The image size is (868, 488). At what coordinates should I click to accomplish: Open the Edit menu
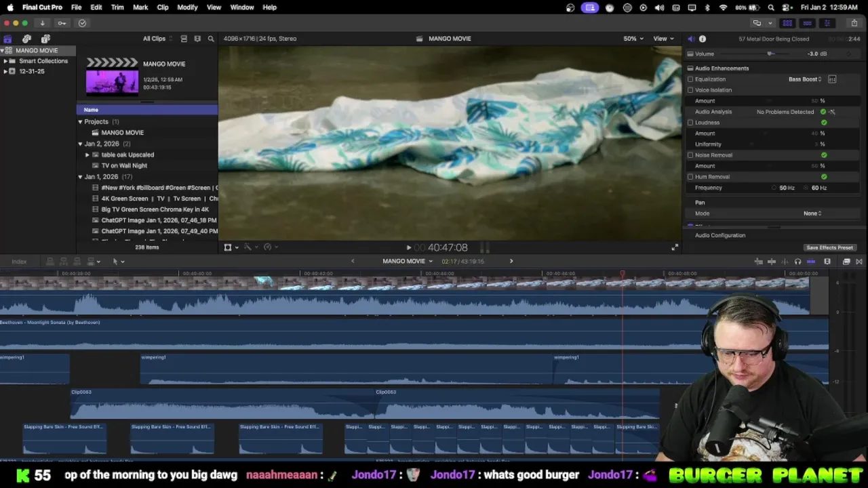(96, 7)
